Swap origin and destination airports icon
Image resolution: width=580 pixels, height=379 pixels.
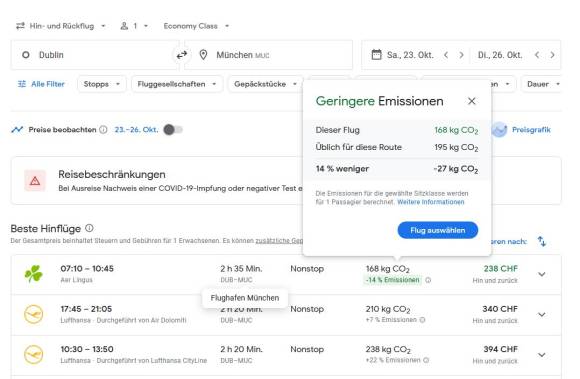(x=182, y=55)
